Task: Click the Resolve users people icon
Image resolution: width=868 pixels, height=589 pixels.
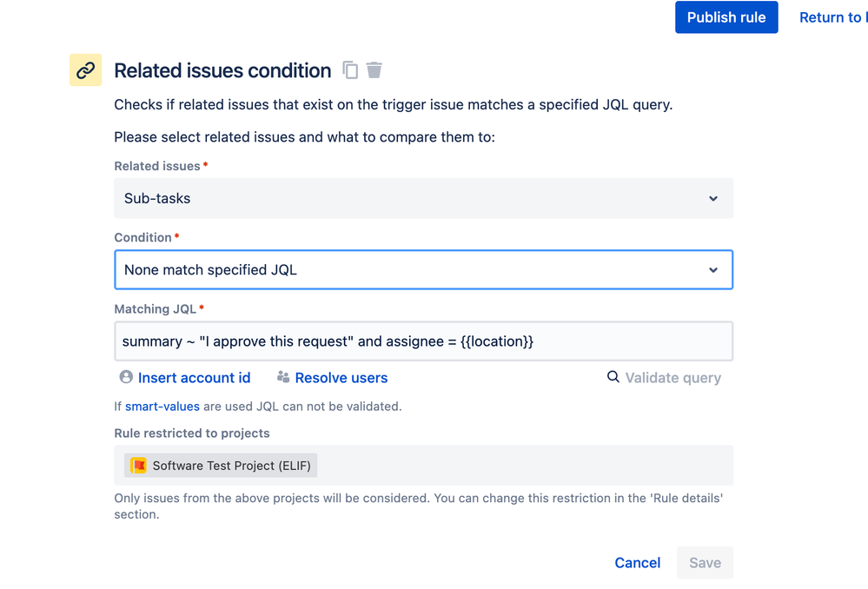Action: click(x=283, y=377)
